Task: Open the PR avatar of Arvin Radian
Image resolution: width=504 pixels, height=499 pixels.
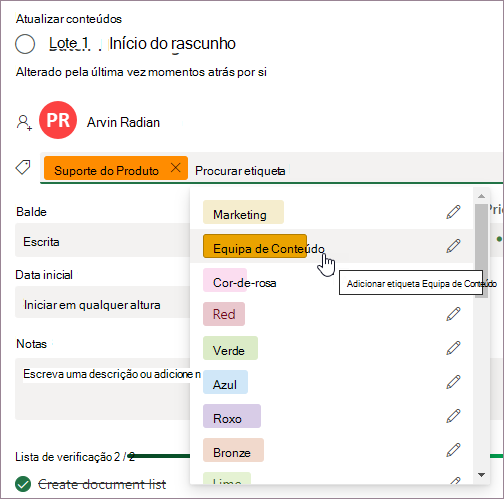Action: tap(58, 120)
